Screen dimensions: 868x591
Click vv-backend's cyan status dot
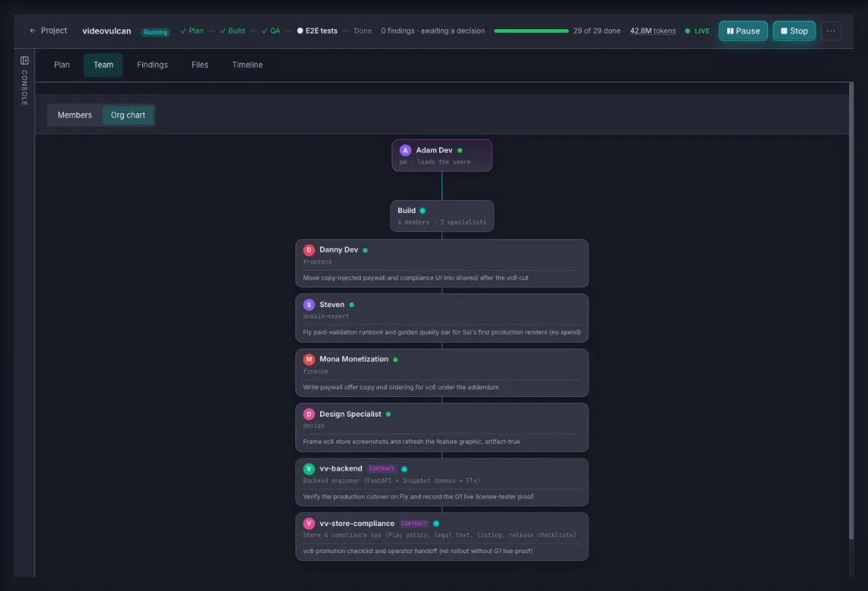[404, 469]
